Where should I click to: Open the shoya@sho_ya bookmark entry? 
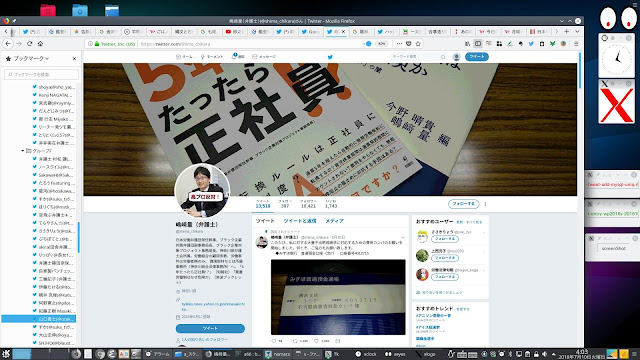point(53,87)
